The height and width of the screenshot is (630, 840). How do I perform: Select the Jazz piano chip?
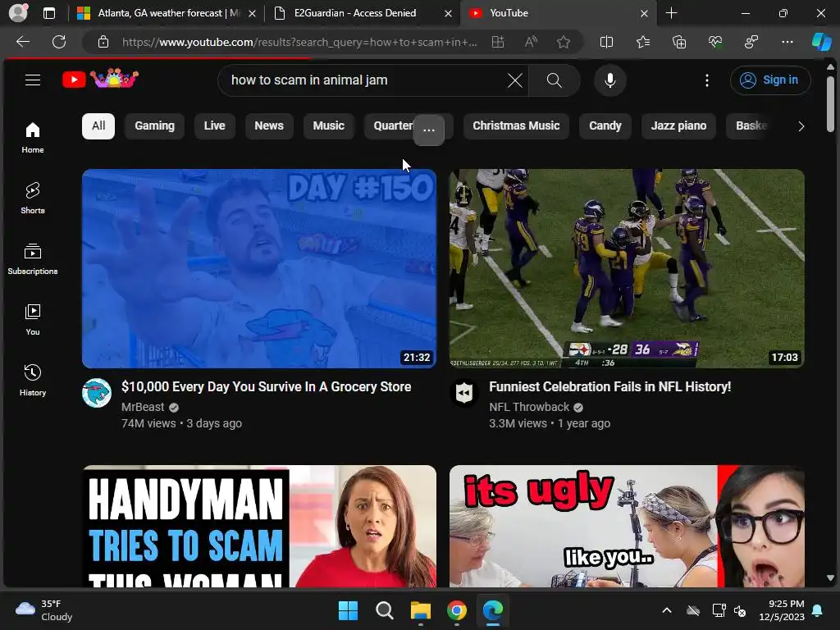point(678,126)
